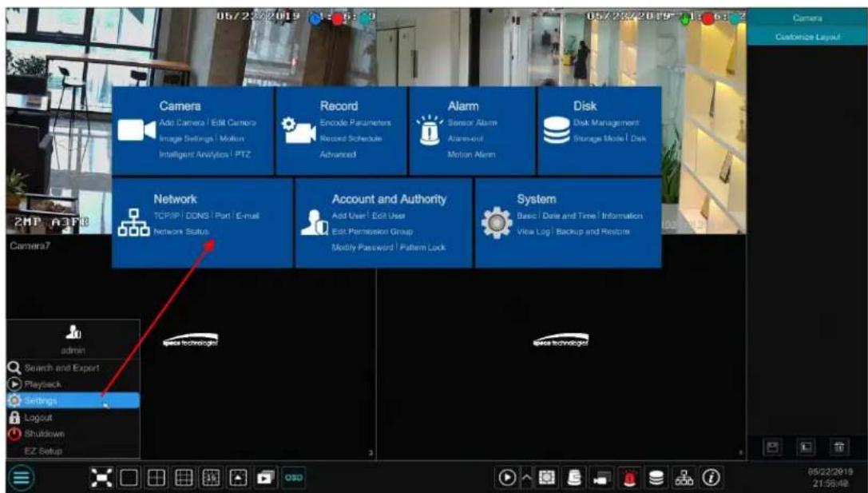Open disk status icon in bottom toolbar

pos(656,478)
